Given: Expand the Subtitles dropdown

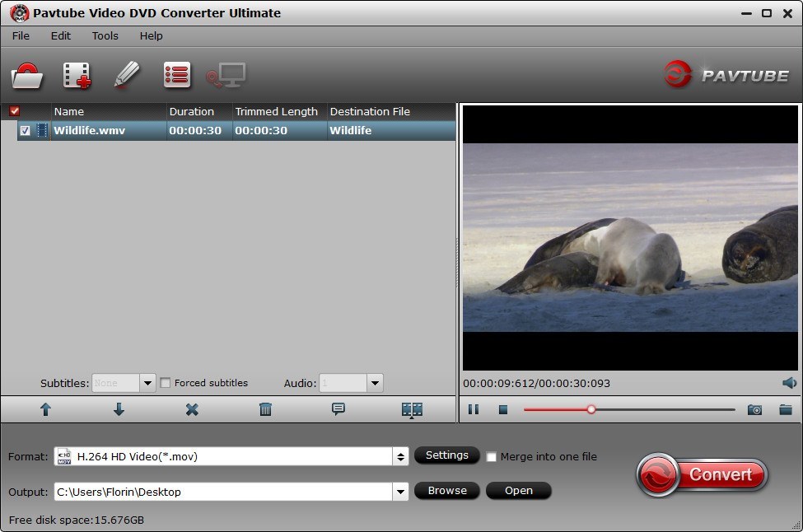Looking at the screenshot, I should pos(147,383).
